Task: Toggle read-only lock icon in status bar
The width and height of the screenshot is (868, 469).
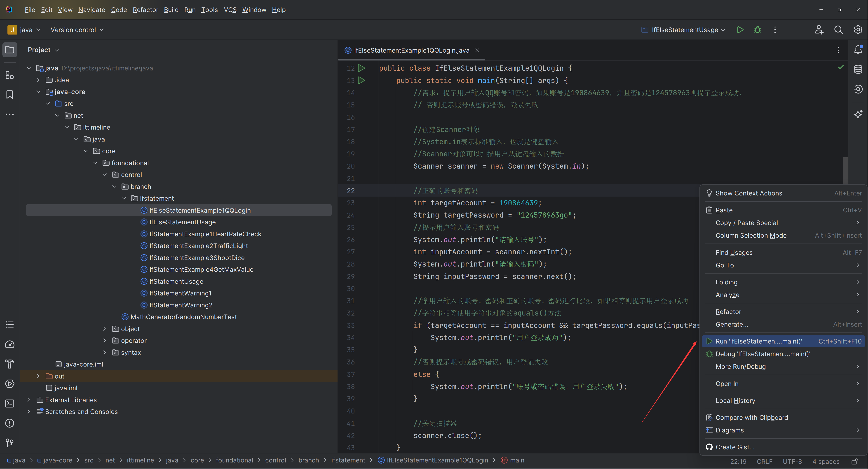Action: click(x=854, y=461)
